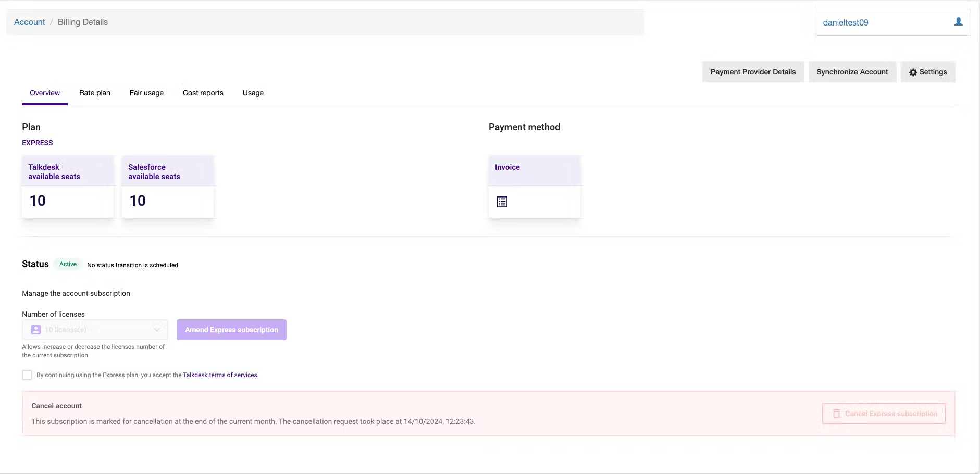
Task: Navigate to Account in the breadcrumb
Action: [30, 22]
